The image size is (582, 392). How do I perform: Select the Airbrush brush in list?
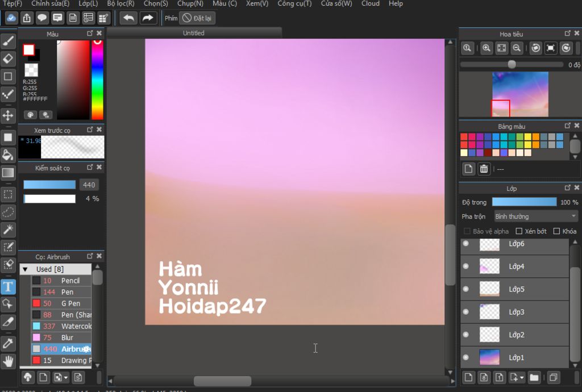[x=61, y=349]
